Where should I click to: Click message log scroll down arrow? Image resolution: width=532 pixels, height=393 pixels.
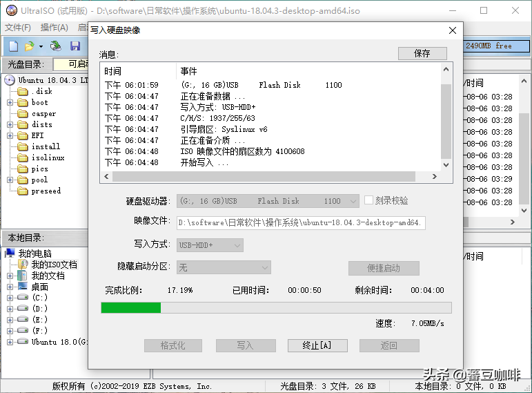446,165
